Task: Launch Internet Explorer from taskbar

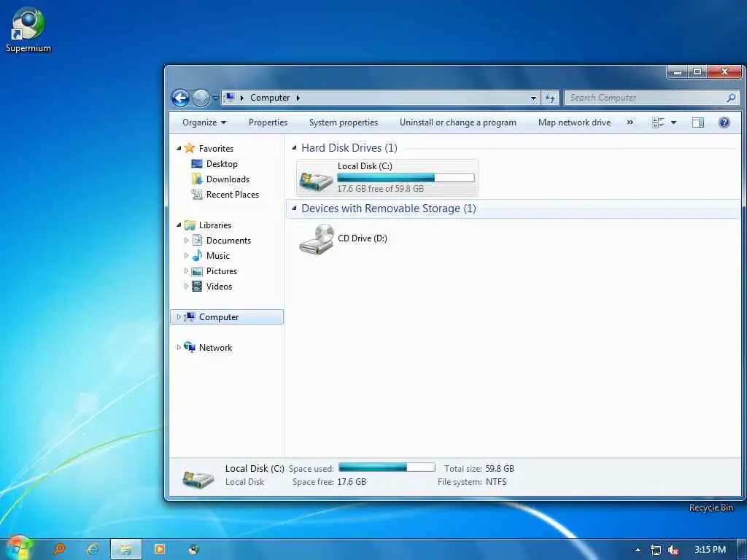Action: 93,549
